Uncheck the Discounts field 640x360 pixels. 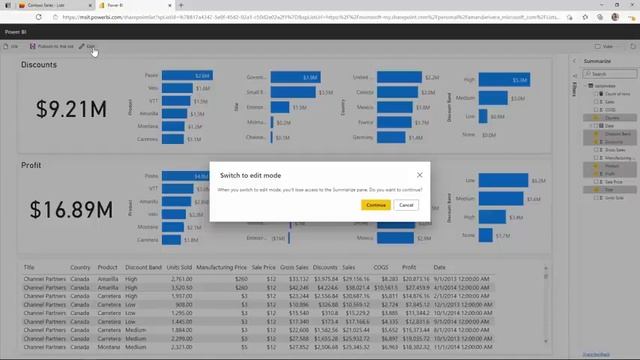[x=596, y=142]
